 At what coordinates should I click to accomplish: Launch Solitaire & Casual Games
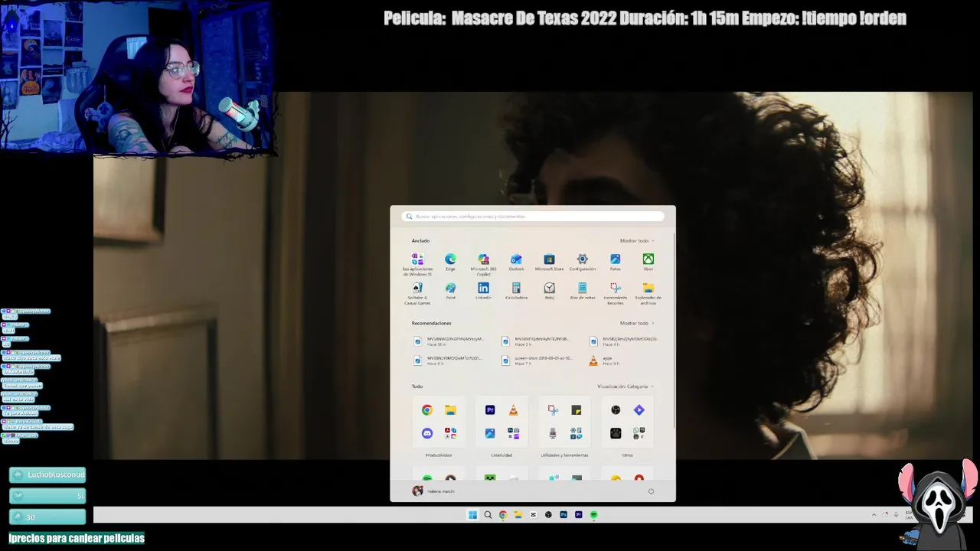tap(417, 294)
